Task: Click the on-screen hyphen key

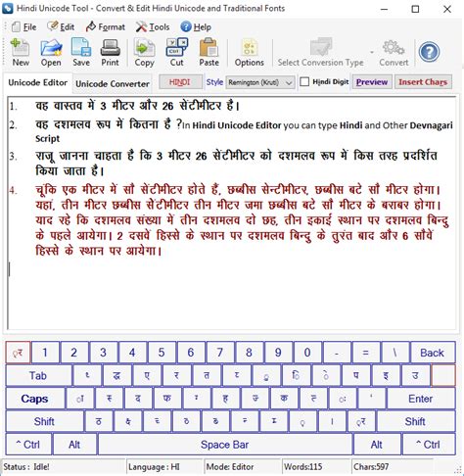Action: 337,353
